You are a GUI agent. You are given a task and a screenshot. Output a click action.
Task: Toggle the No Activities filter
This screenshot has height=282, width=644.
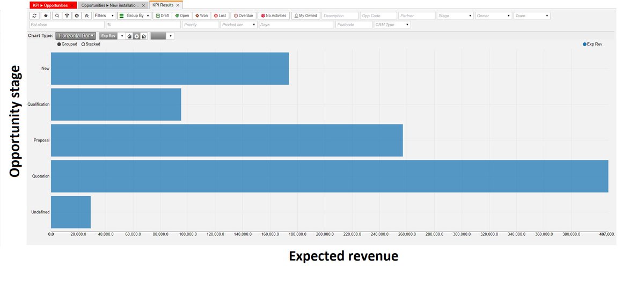[x=274, y=16]
